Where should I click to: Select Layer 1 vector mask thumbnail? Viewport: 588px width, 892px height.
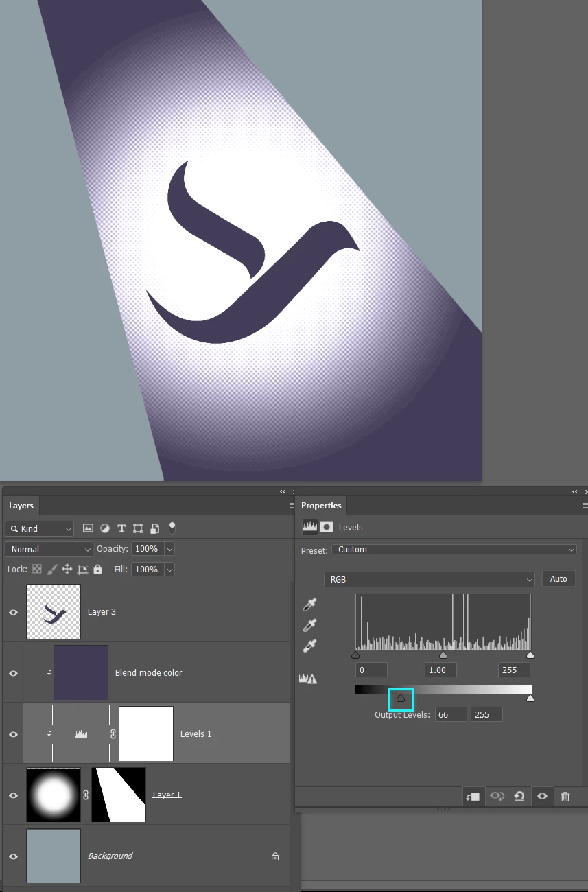click(x=119, y=795)
